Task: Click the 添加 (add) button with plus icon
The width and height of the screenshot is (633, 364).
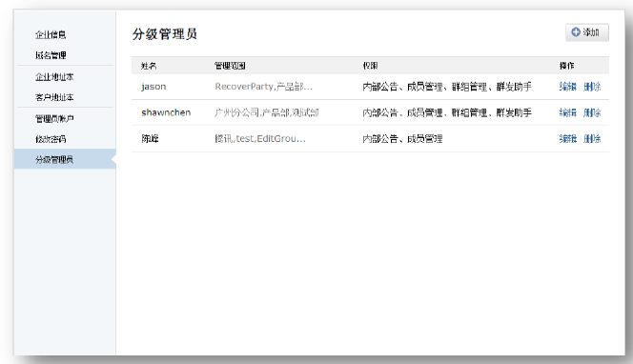Action: pyautogui.click(x=586, y=32)
